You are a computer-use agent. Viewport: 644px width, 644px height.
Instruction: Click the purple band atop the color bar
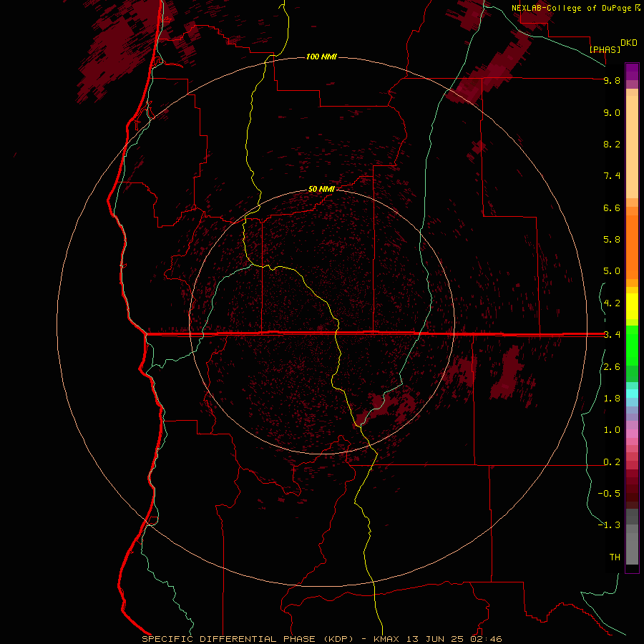click(x=632, y=72)
